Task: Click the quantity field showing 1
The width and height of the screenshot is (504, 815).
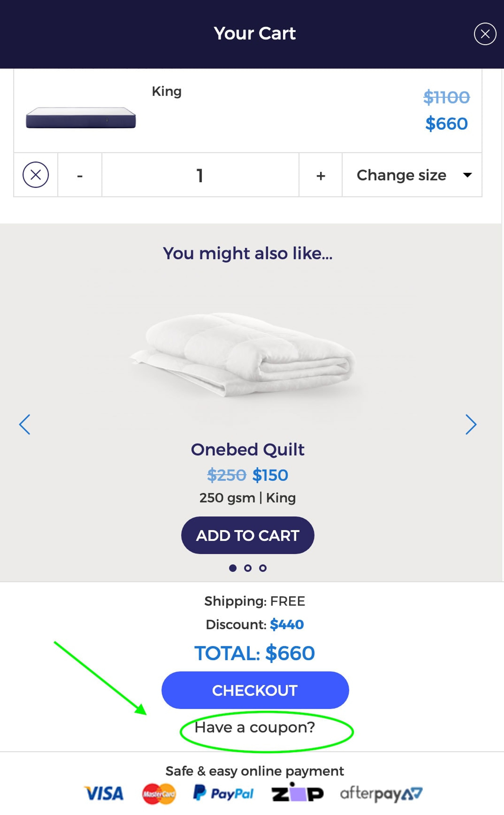Action: point(200,175)
